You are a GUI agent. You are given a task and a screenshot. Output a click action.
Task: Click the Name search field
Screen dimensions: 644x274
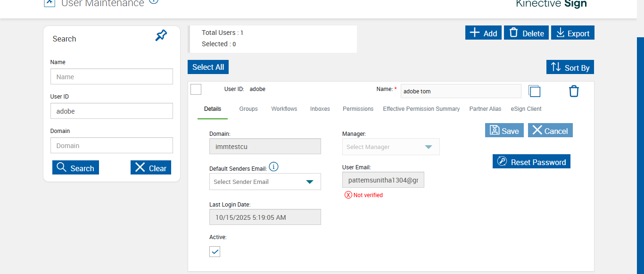(112, 76)
